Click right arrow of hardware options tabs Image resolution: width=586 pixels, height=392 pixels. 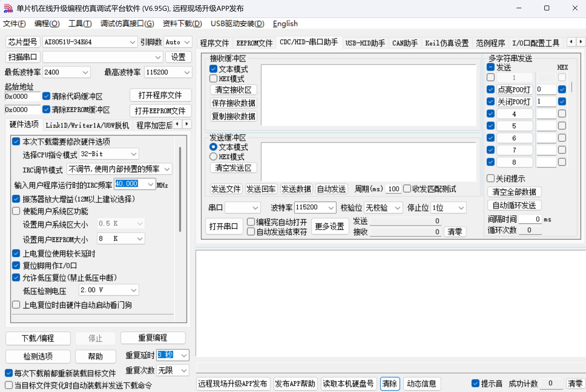coord(187,124)
